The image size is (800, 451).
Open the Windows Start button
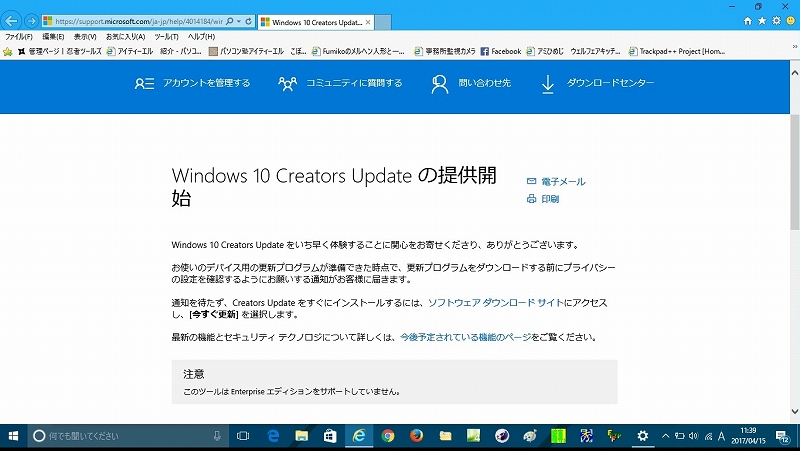pyautogui.click(x=13, y=436)
